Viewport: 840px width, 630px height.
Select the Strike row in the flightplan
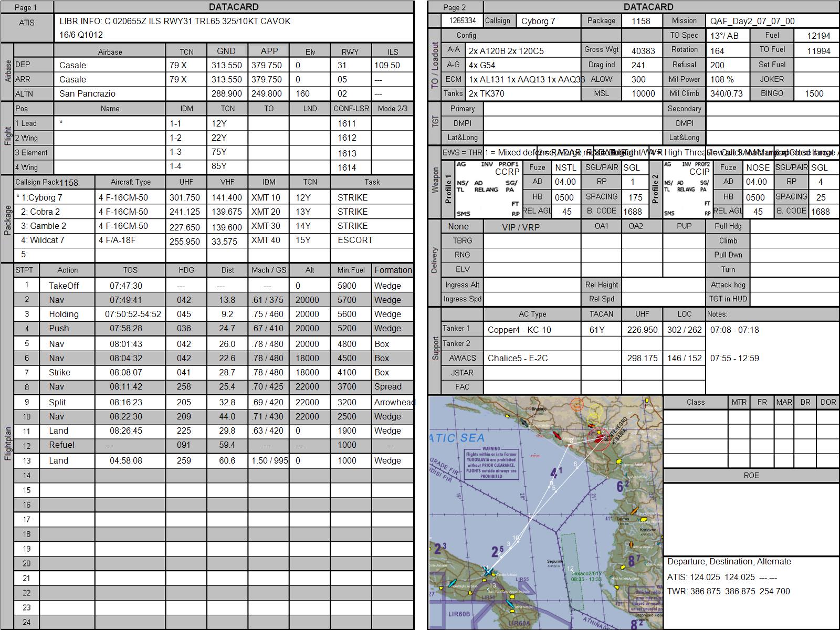(x=214, y=372)
